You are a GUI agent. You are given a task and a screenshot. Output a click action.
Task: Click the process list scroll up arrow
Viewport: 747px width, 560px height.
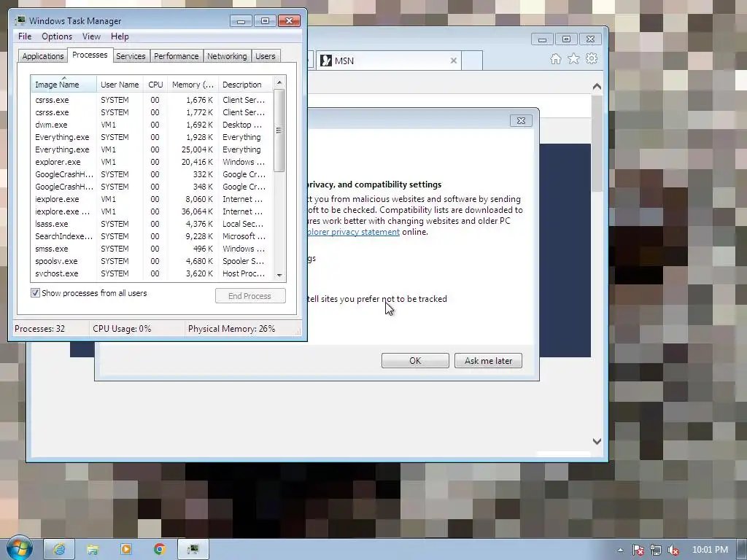(x=279, y=82)
